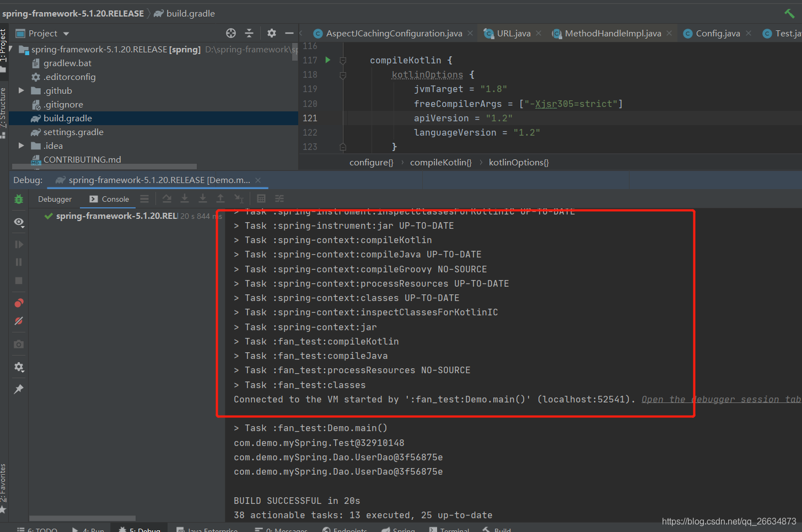Click Step Over icon
Image resolution: width=802 pixels, height=532 pixels.
point(166,198)
